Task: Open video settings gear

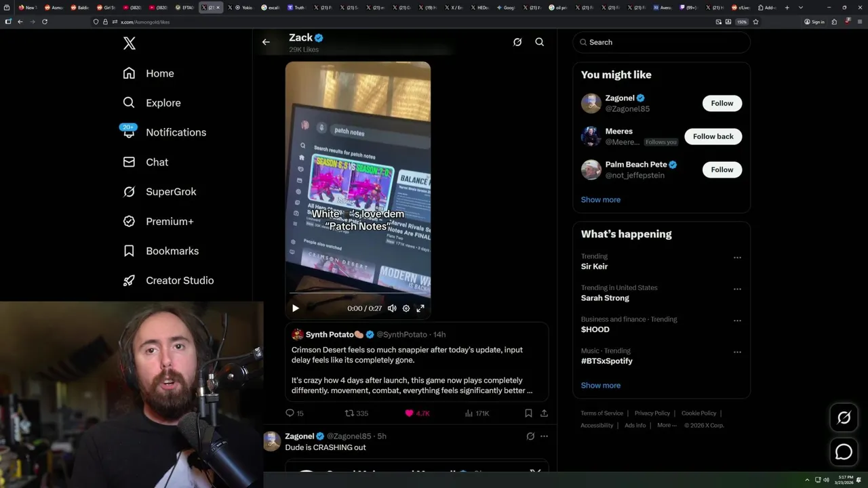Action: pyautogui.click(x=406, y=308)
